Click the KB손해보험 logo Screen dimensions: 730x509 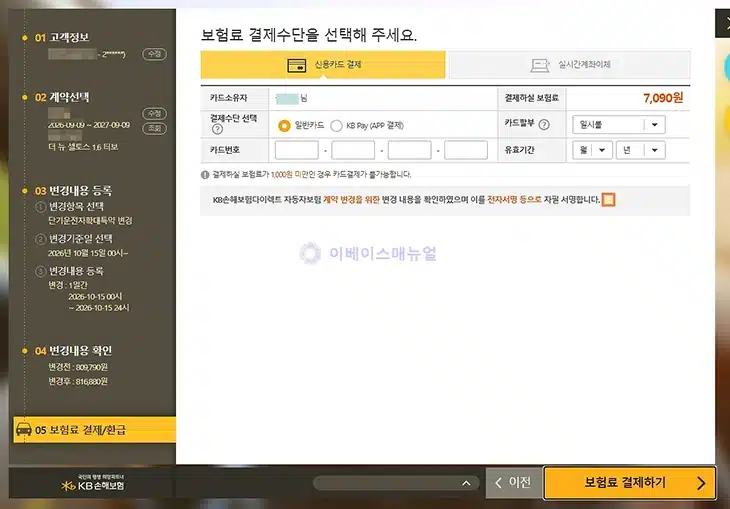pos(93,483)
